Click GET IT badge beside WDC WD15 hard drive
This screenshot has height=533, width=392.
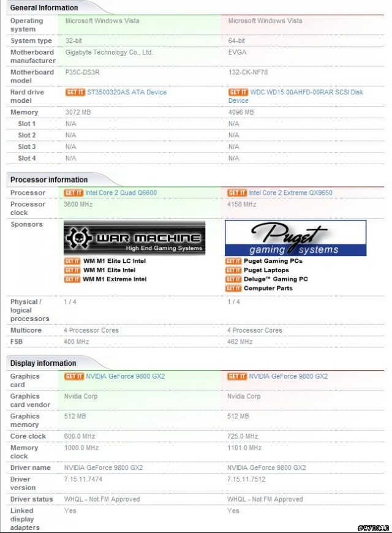(238, 92)
